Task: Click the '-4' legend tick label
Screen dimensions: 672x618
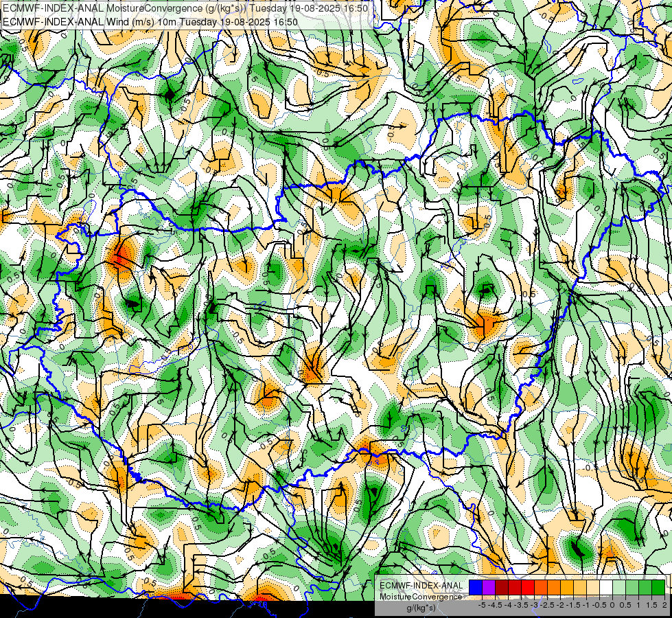Action: coord(508,605)
